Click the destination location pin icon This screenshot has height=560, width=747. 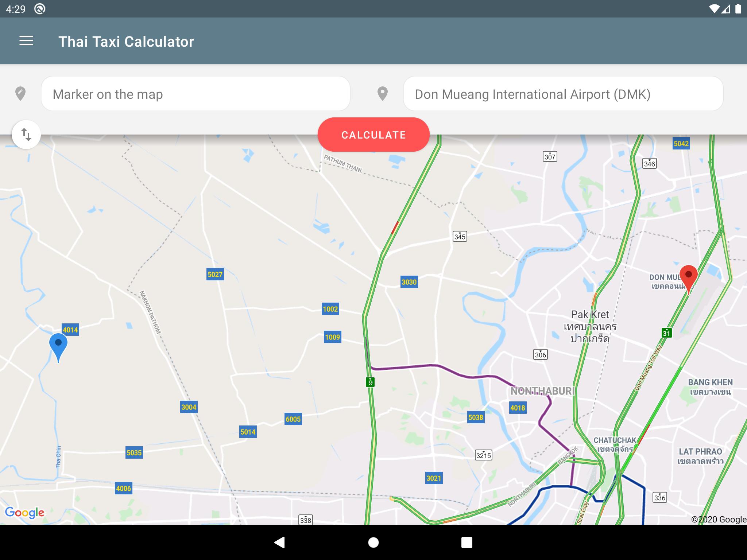[382, 94]
